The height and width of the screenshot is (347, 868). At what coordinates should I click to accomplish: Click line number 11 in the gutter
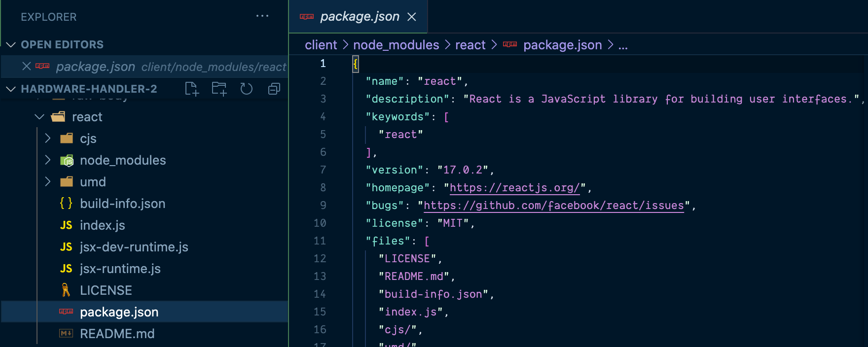click(x=320, y=241)
